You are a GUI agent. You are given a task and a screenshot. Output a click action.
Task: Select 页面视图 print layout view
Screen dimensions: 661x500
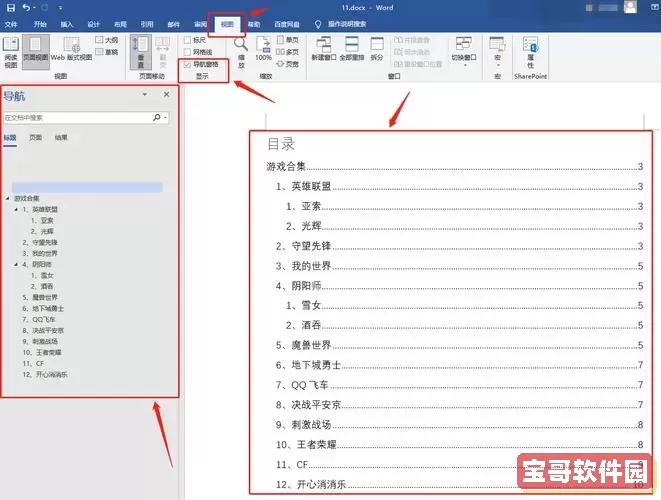[35, 51]
